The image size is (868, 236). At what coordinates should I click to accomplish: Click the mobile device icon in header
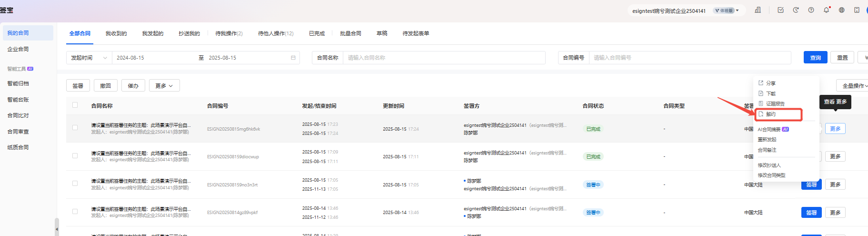tap(857, 10)
